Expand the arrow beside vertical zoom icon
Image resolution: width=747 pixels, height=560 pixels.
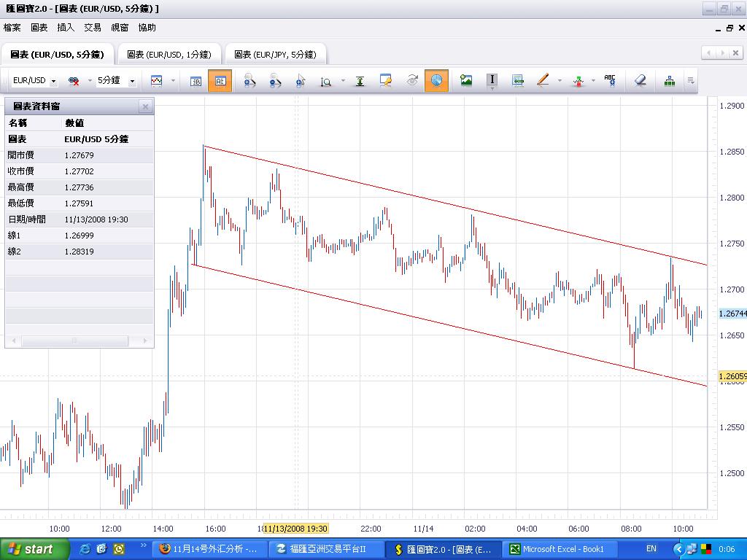[343, 80]
